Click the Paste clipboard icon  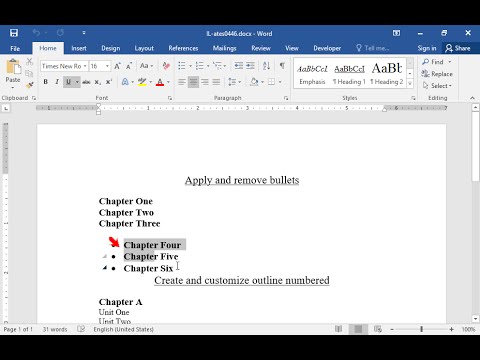[13, 67]
